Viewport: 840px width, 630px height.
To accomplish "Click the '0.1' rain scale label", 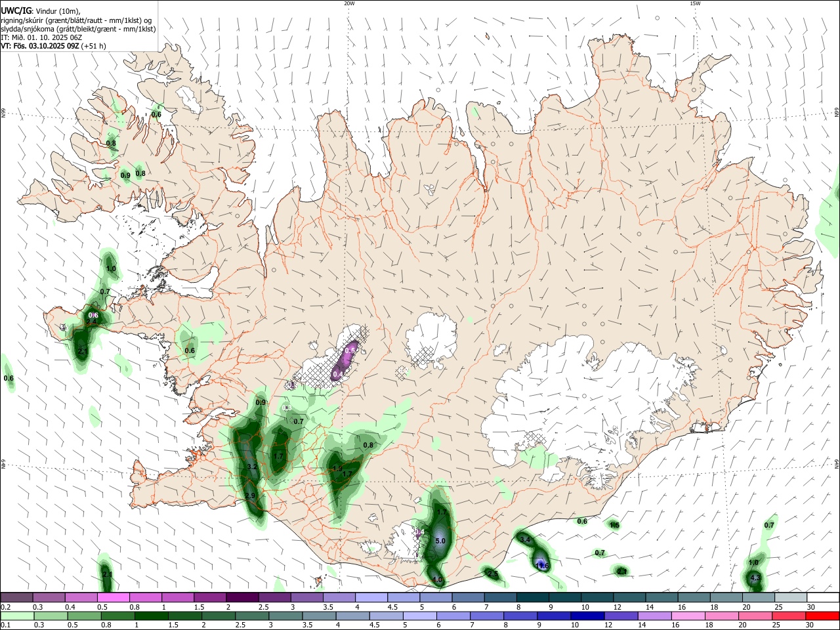I will 5,625.
